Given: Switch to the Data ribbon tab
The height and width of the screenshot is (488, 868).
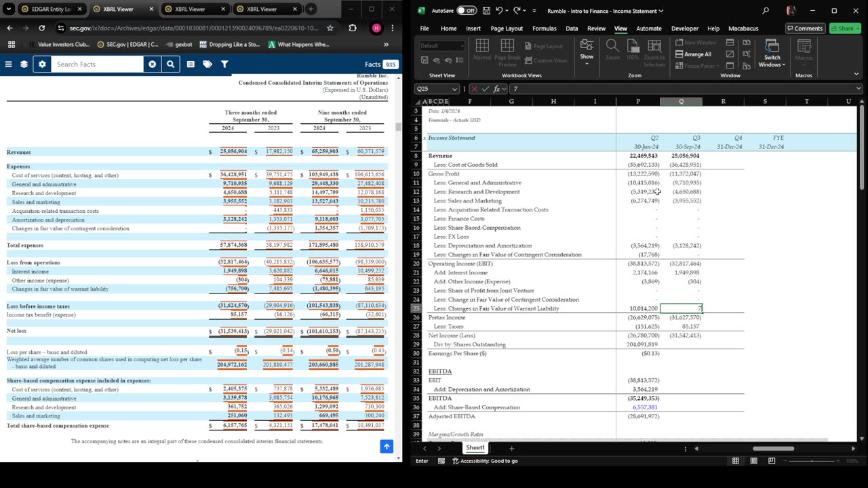Looking at the screenshot, I should point(572,28).
